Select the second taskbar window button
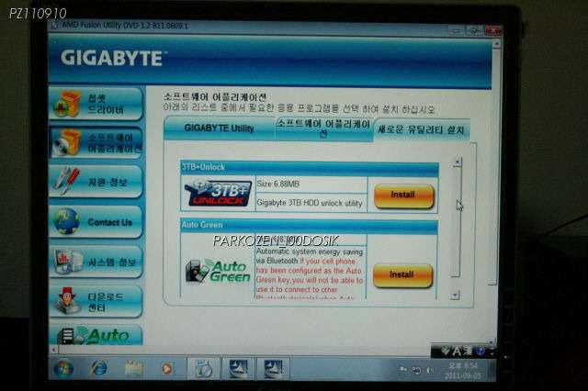 point(238,369)
